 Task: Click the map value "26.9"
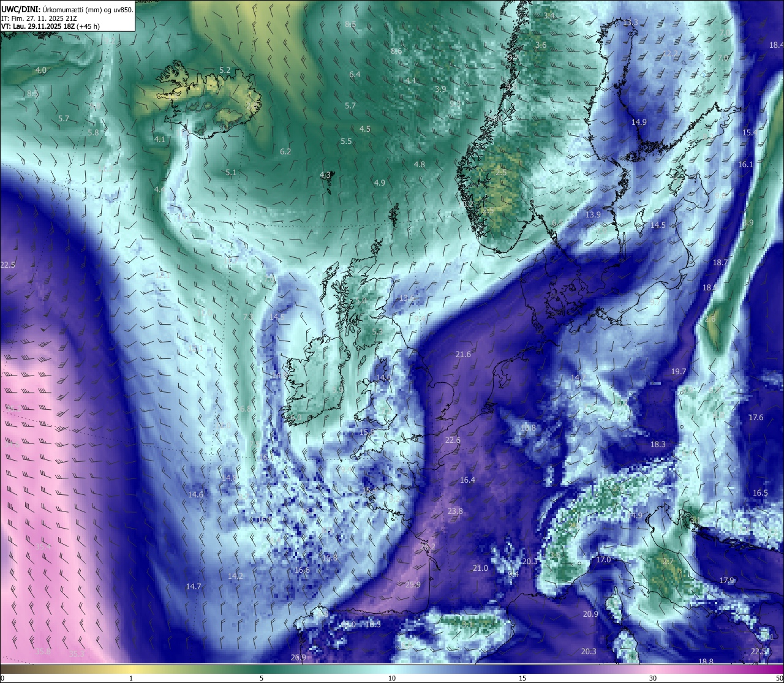298,658
